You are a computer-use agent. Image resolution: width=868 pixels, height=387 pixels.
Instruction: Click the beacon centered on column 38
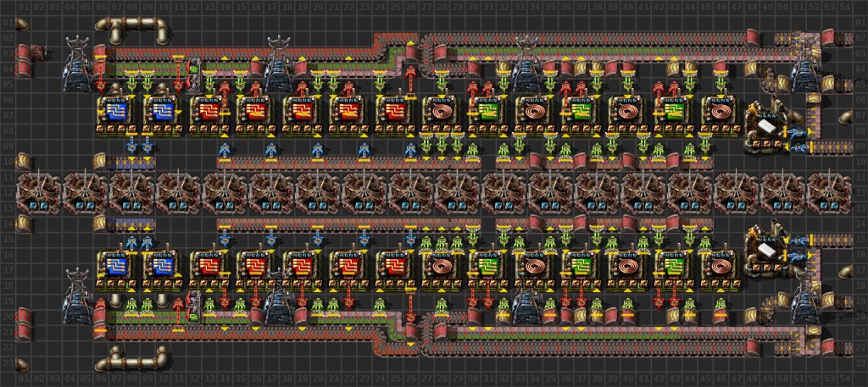tap(596, 192)
